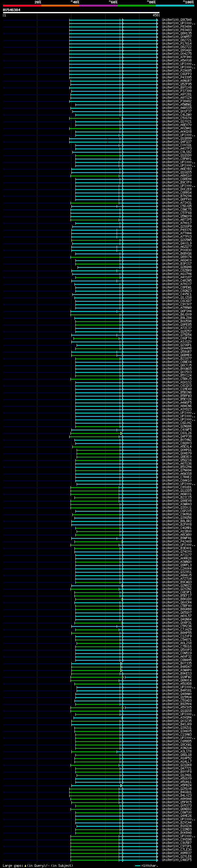Click hit label UniRef100_C6XL26

[176, 433]
